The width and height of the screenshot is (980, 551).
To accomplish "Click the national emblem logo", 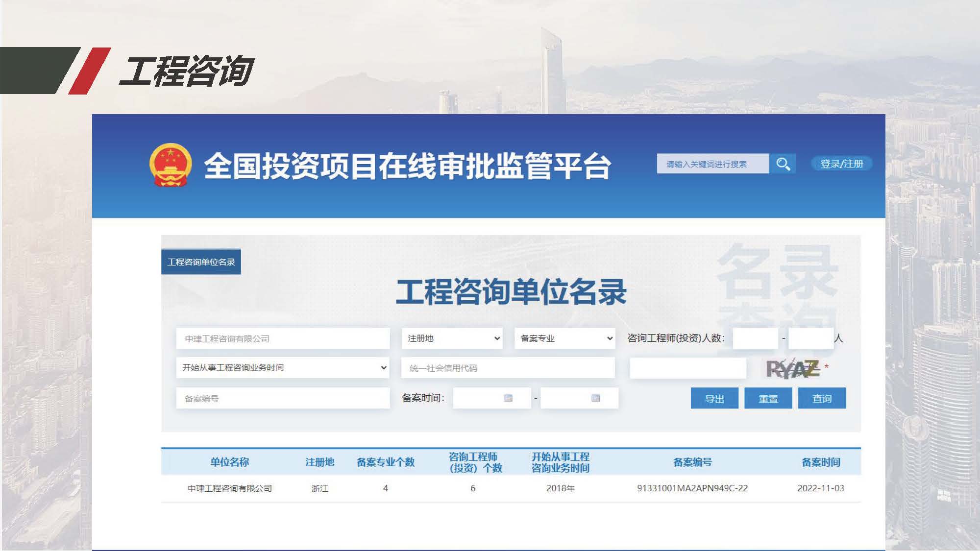I will (x=170, y=165).
